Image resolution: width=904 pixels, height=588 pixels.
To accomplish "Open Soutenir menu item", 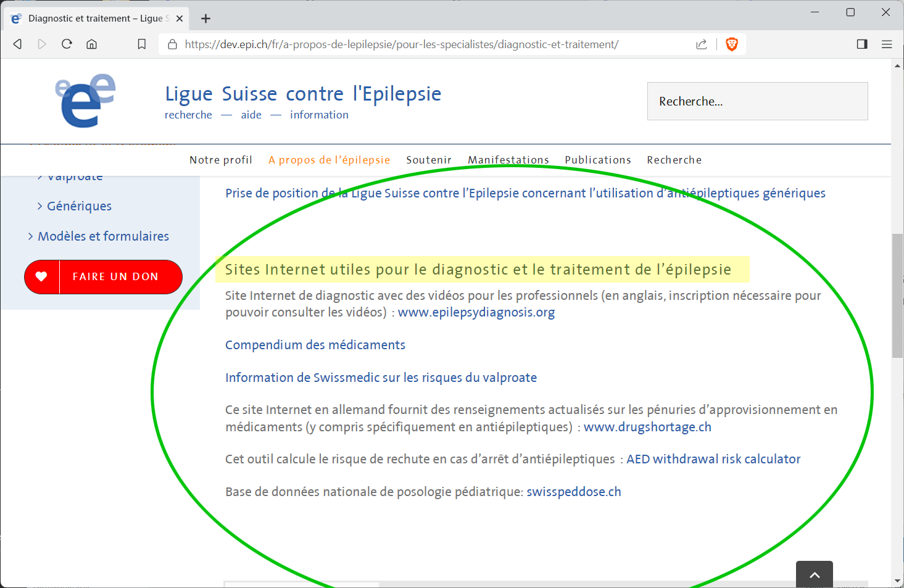I will [429, 160].
